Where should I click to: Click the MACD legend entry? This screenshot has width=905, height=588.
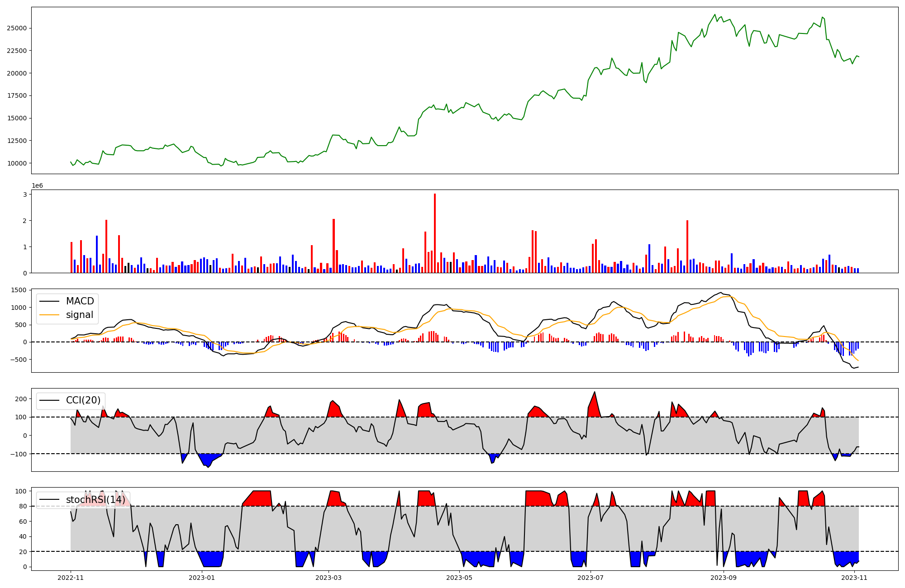point(80,301)
